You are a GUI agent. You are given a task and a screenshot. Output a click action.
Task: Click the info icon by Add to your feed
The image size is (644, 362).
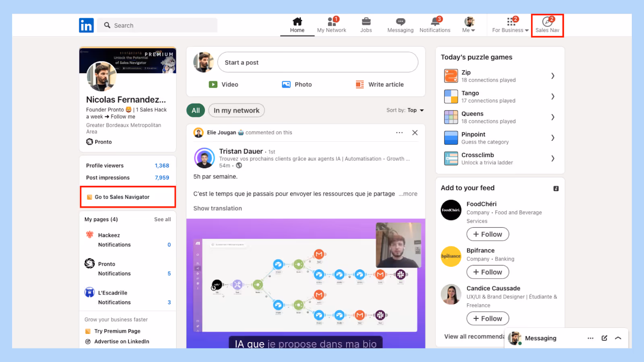[x=556, y=188]
